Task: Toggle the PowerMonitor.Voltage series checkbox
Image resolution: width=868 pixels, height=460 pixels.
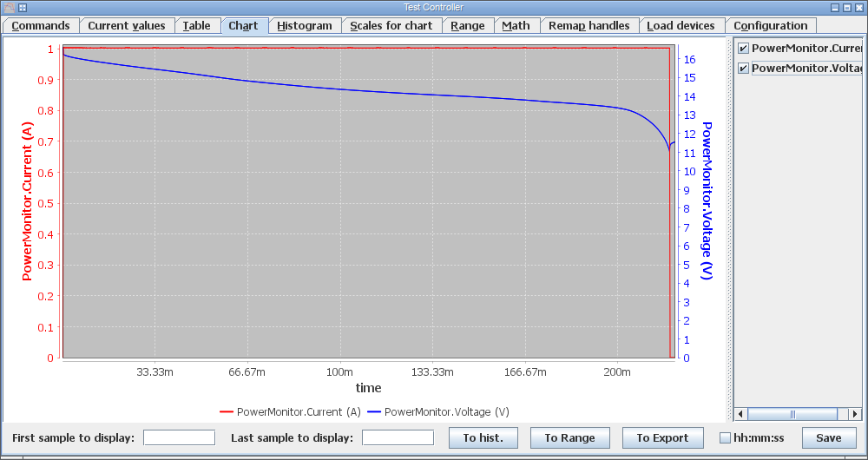Action: 744,68
